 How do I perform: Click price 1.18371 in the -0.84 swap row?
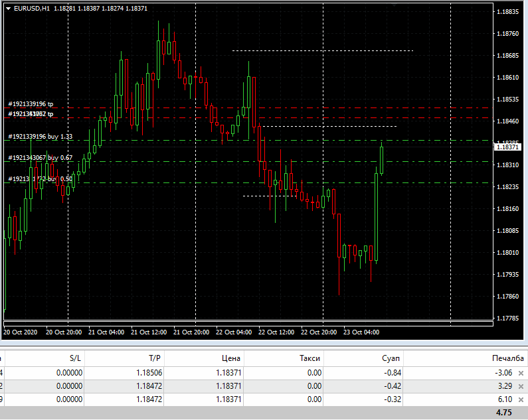pos(228,373)
